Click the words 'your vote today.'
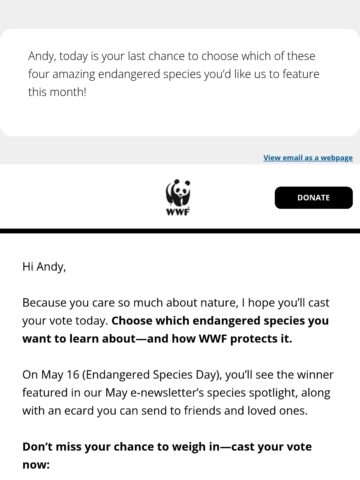Viewport: 360px width, 480px height. (65, 321)
